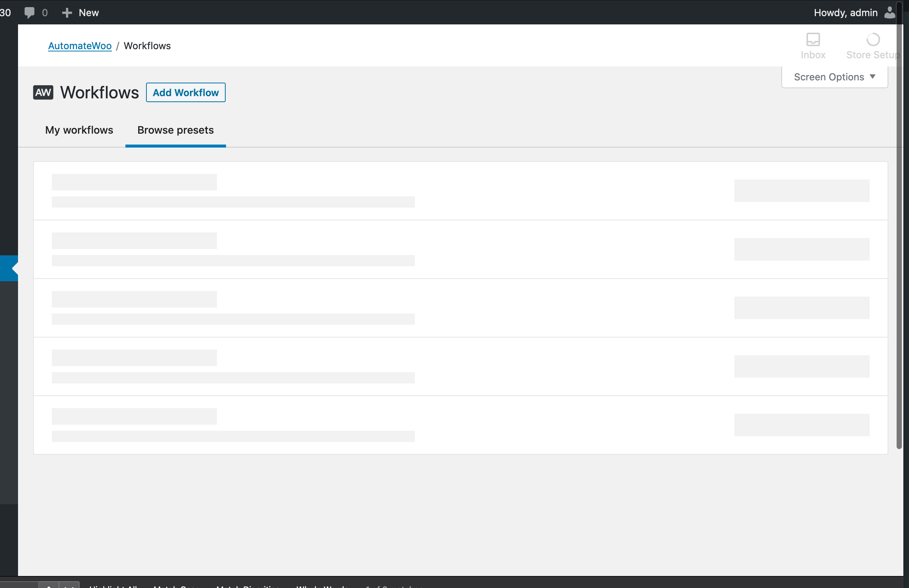The width and height of the screenshot is (909, 588).
Task: Open the Browse presets tab
Action: coord(175,130)
